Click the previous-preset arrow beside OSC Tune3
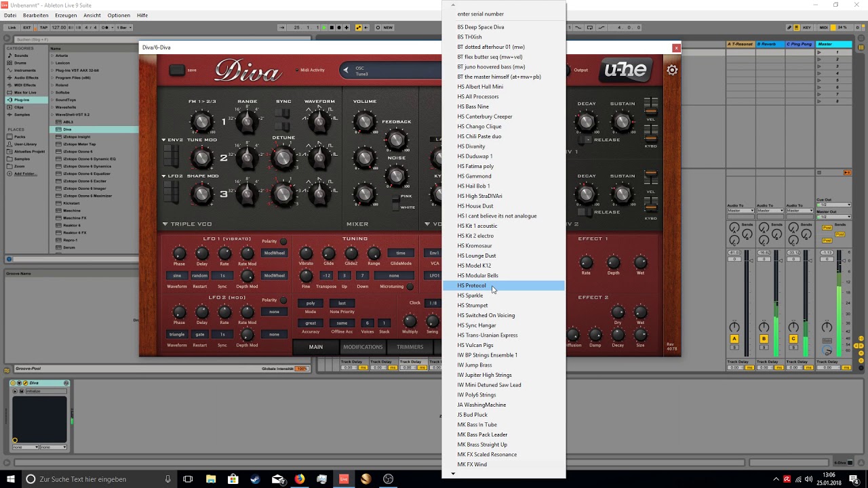The width and height of the screenshot is (868, 488). [x=346, y=70]
